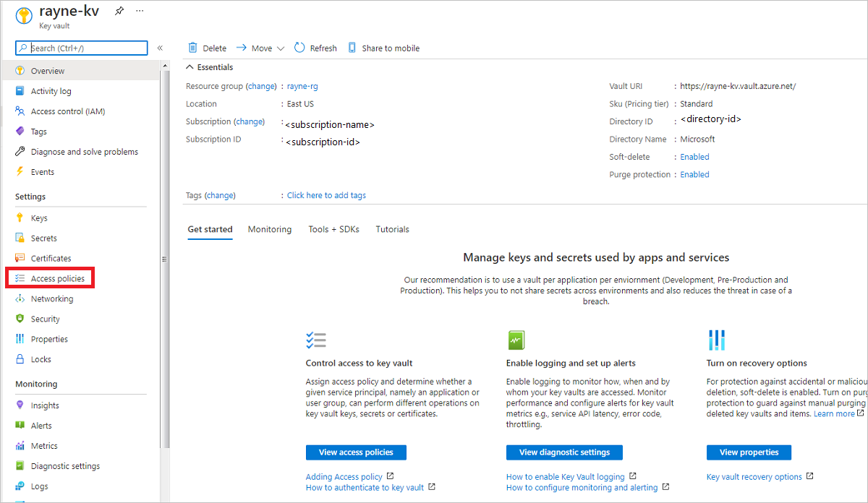
Task: Click the View diagnostic settings button
Action: tap(564, 452)
